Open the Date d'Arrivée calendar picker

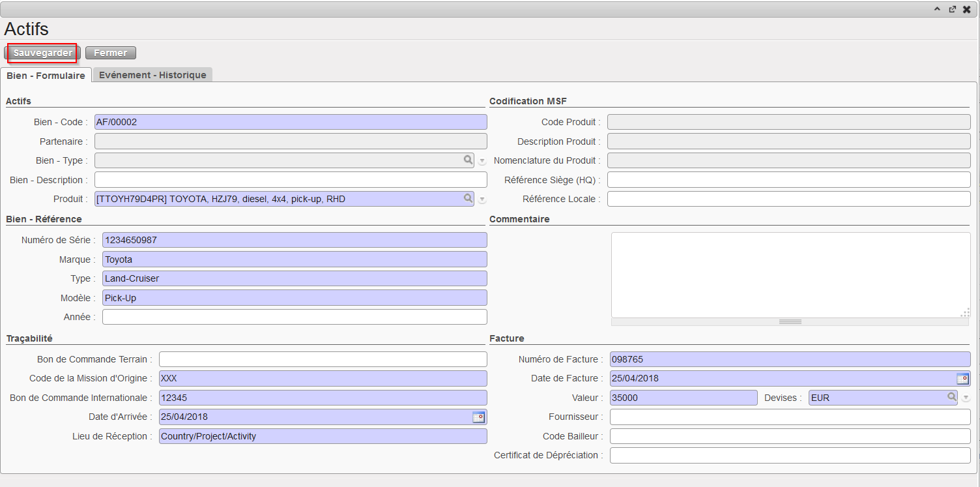pyautogui.click(x=478, y=417)
